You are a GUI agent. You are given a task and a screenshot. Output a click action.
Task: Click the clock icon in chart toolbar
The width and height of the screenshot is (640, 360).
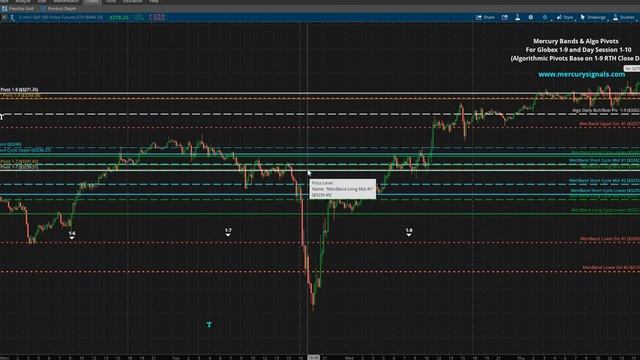point(545,17)
